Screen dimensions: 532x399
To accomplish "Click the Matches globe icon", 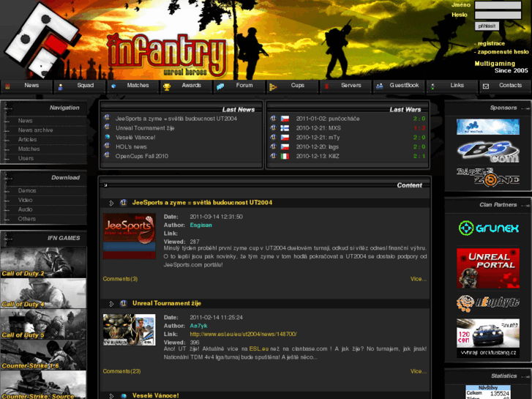I will click(x=113, y=86).
